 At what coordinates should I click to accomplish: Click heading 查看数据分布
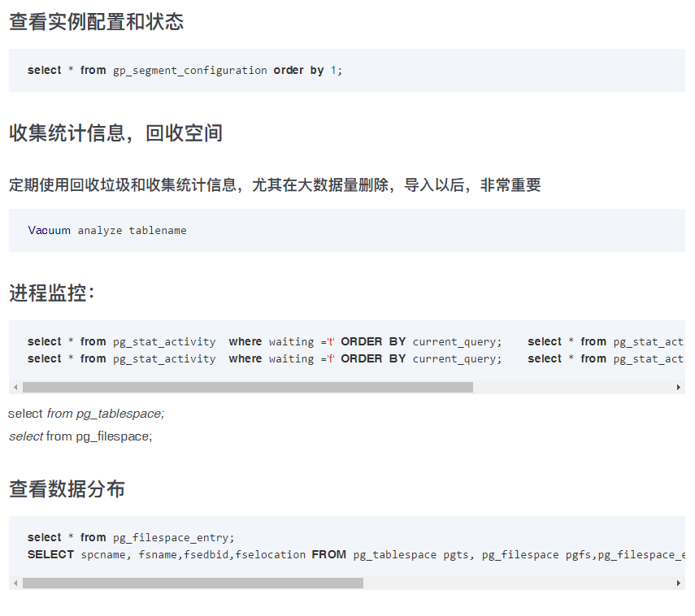click(67, 488)
